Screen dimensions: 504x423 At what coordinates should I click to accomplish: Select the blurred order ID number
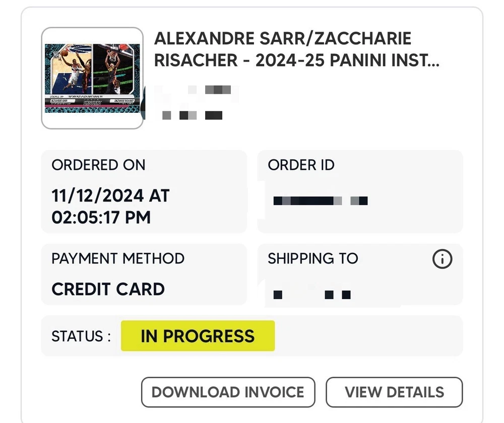pos(320,201)
